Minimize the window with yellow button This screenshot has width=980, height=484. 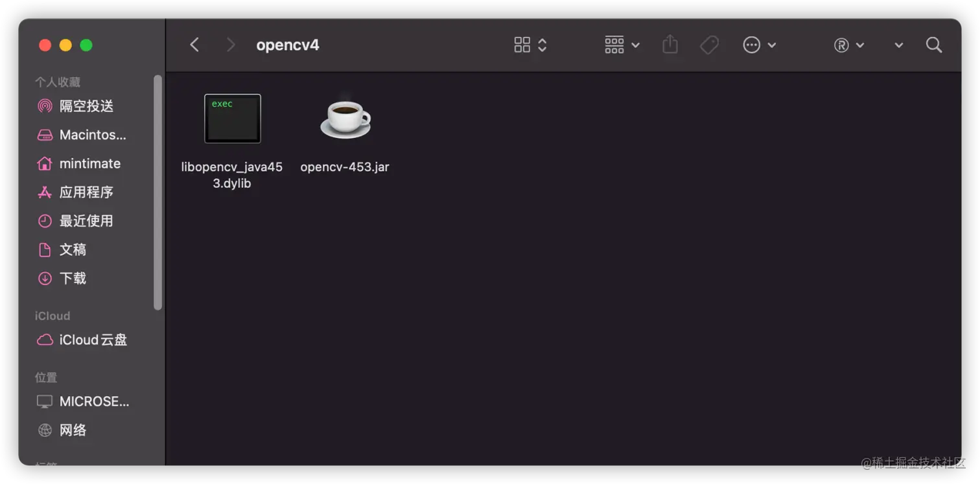(65, 45)
